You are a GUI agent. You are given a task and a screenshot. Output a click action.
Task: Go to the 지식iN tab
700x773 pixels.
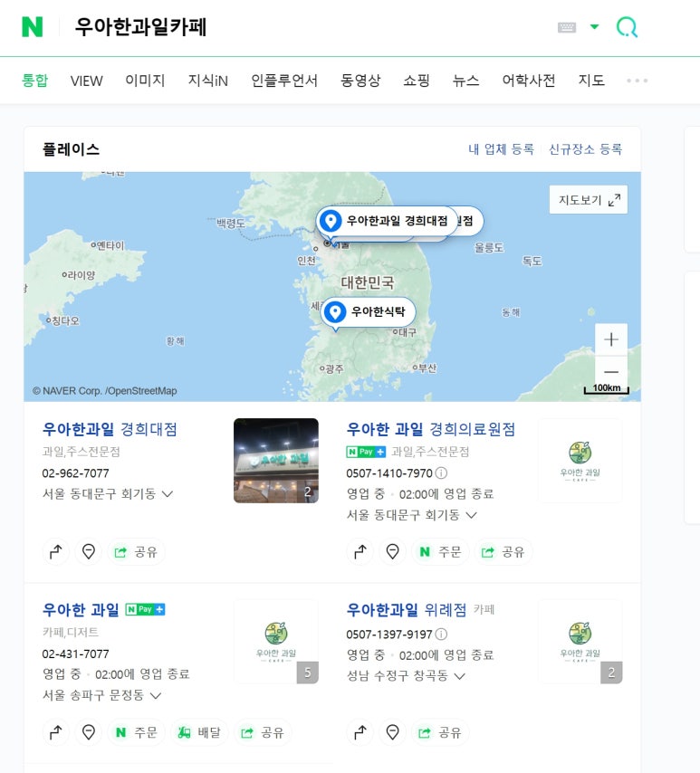pyautogui.click(x=207, y=81)
